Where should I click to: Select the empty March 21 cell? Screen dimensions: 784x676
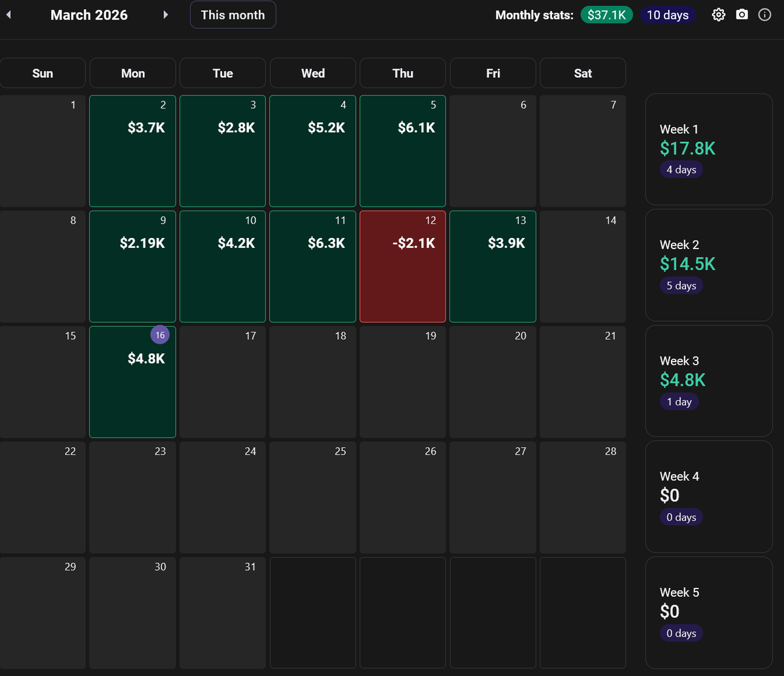point(583,382)
